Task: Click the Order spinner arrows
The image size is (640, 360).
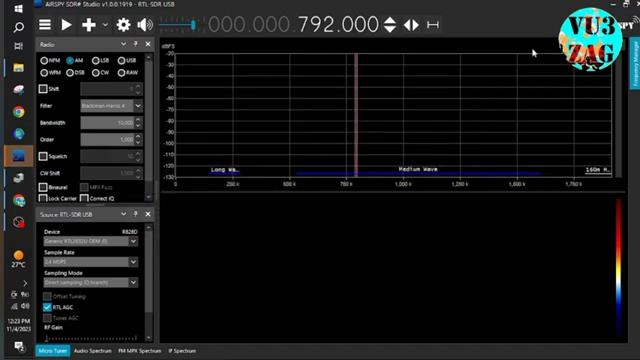Action: [x=138, y=140]
